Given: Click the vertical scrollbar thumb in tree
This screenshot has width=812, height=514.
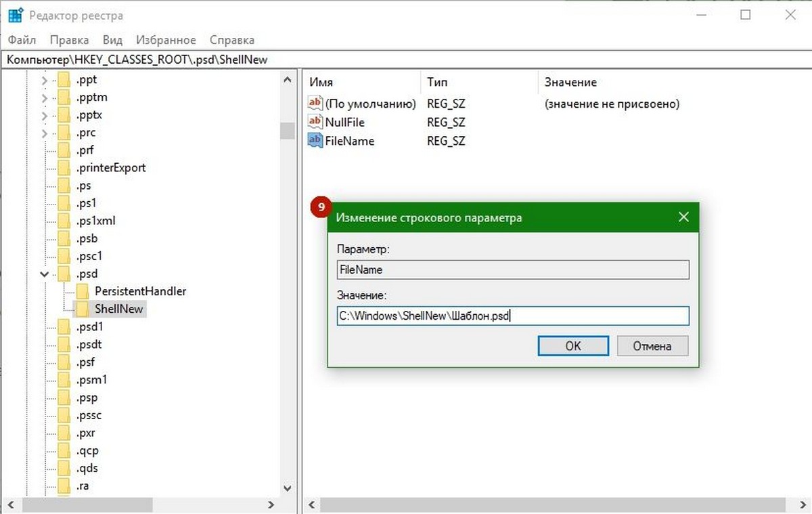Looking at the screenshot, I should tap(288, 131).
